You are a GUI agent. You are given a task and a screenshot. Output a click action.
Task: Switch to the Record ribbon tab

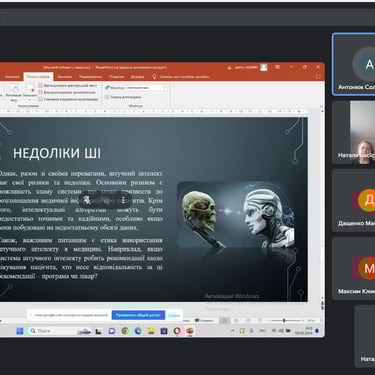pos(64,77)
